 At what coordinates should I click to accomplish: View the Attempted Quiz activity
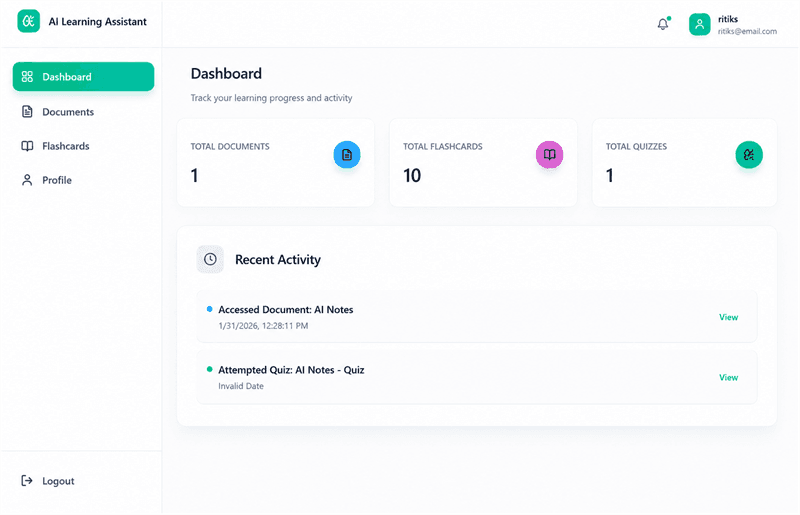[729, 377]
